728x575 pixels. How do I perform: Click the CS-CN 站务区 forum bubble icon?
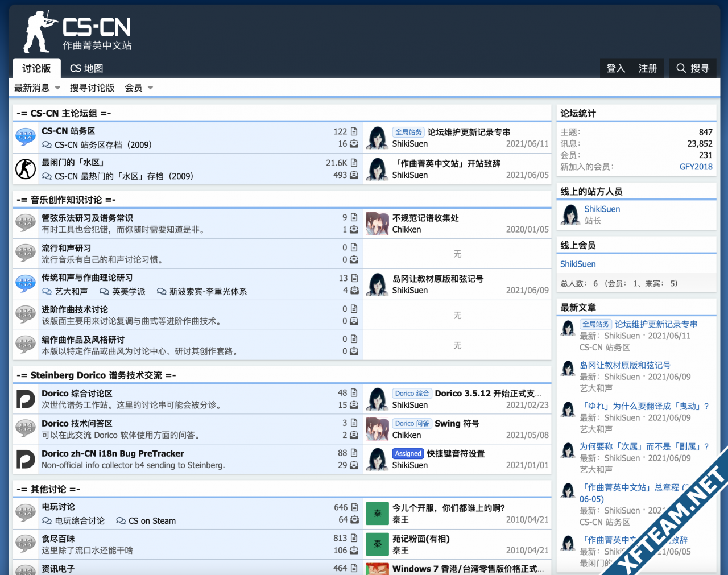click(26, 137)
